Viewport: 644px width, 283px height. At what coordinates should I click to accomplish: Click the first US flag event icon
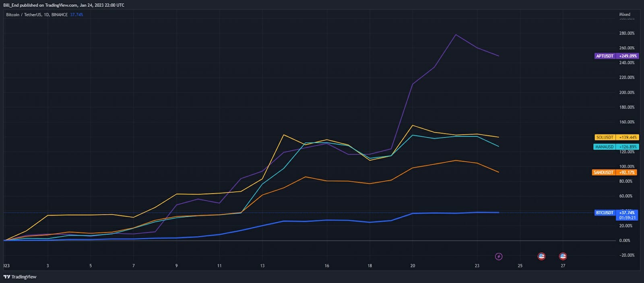point(541,256)
